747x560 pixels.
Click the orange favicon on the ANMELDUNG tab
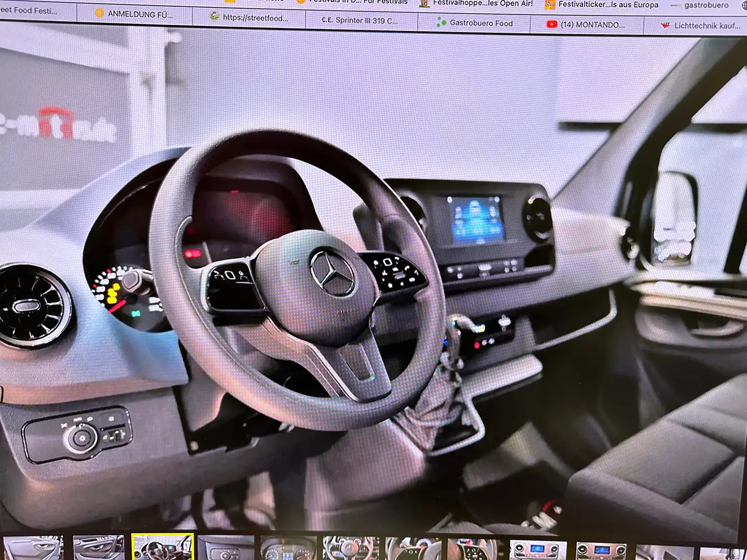pyautogui.click(x=100, y=13)
